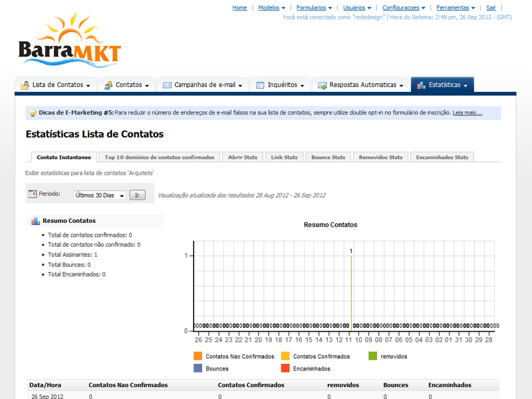Open the Respostas Automaticas menu

click(x=360, y=85)
